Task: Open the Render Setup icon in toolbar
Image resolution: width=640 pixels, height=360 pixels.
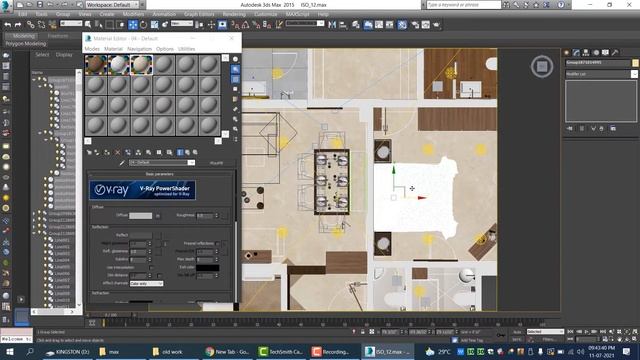Action: (415, 25)
